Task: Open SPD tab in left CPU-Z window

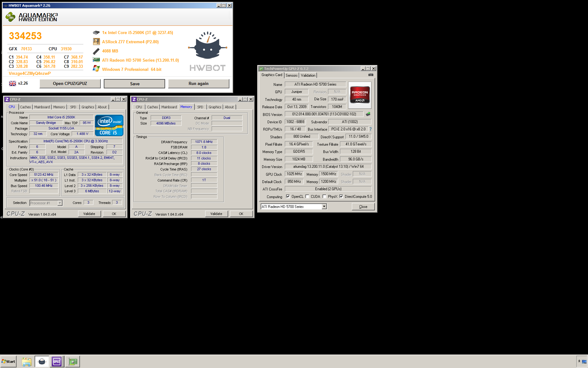Action: click(73, 107)
